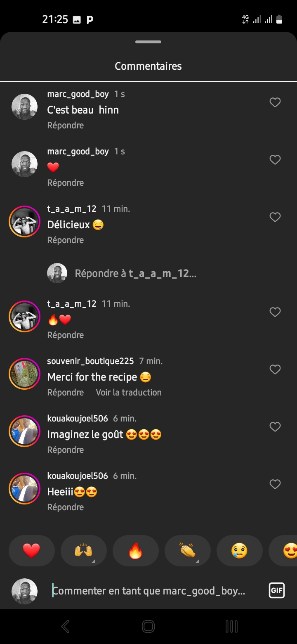Viewport: 297px width, 644px height.
Task: Like the "Imaginez le goût" comment
Action: click(275, 427)
